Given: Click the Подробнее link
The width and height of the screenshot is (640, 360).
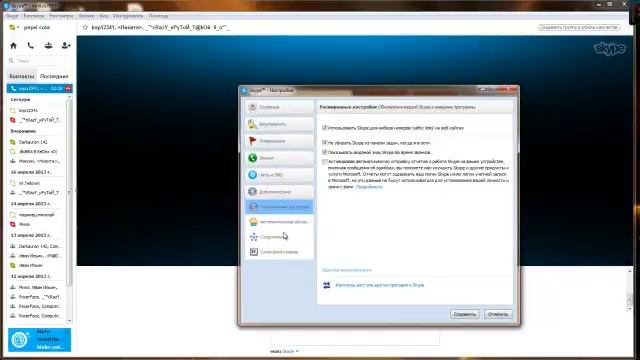Looking at the screenshot, I should coord(369,187).
